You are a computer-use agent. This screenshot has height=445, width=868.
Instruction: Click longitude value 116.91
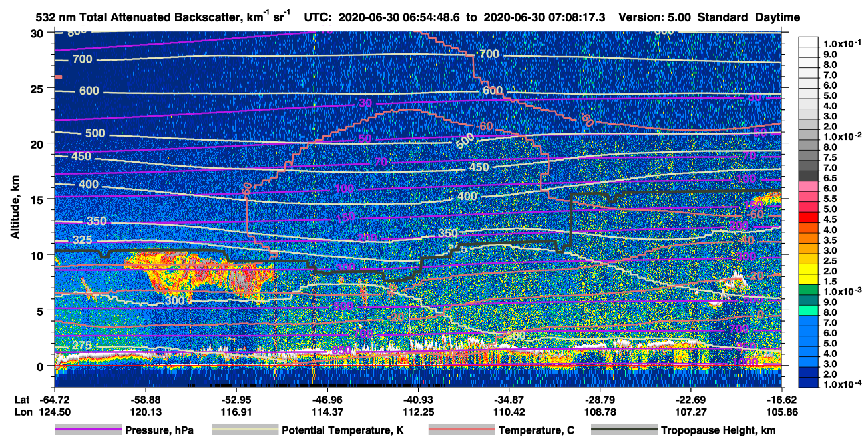[236, 412]
